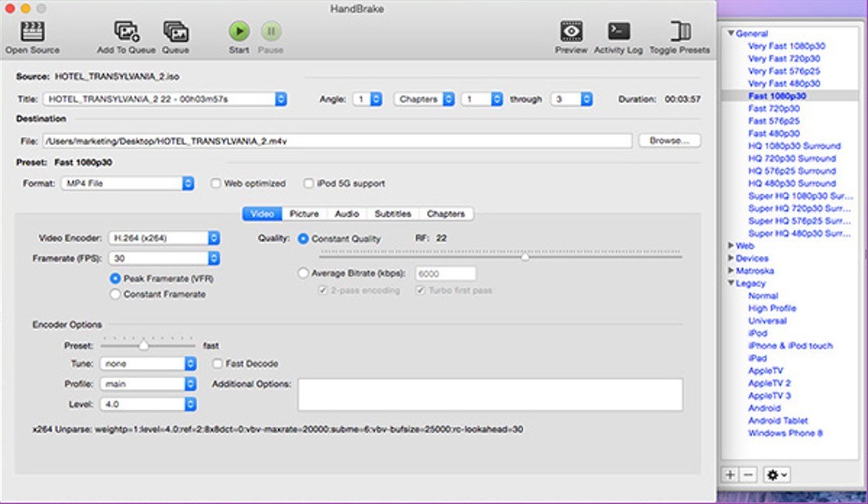Click the Toggle Presets sidebar icon
The height and width of the screenshot is (504, 868).
pos(680,32)
